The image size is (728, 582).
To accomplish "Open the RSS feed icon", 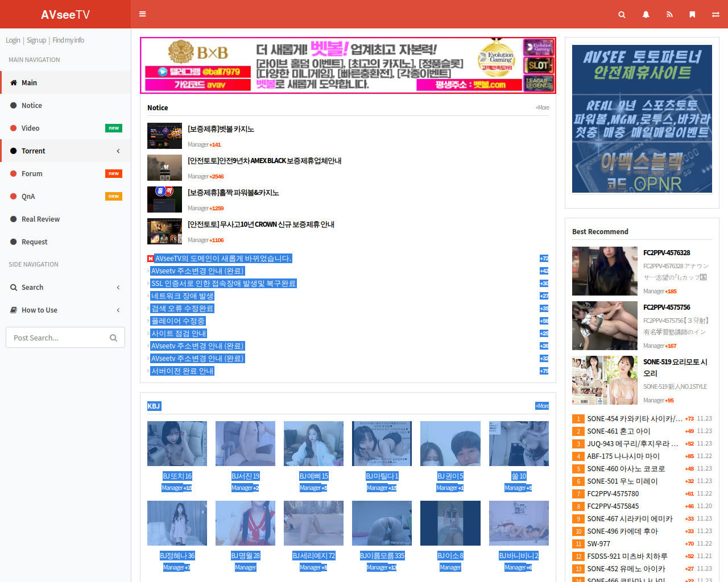I will click(669, 14).
